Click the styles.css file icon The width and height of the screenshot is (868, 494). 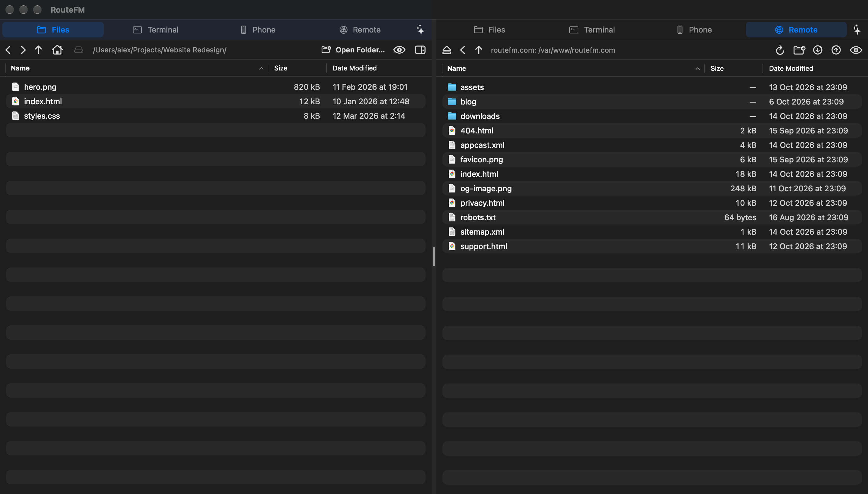(15, 116)
